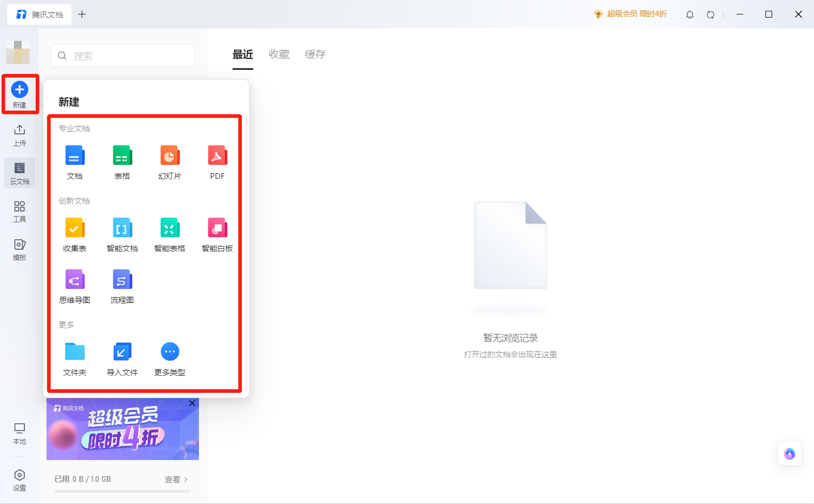
Task: Click the 已用 0 B / 1.0 GB text
Action: click(x=83, y=479)
